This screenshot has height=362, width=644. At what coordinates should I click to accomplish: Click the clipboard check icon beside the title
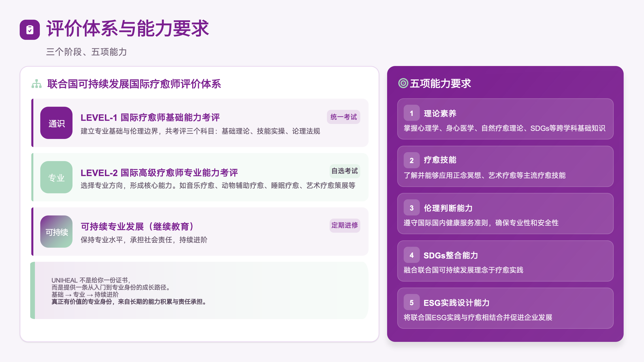[x=30, y=30]
